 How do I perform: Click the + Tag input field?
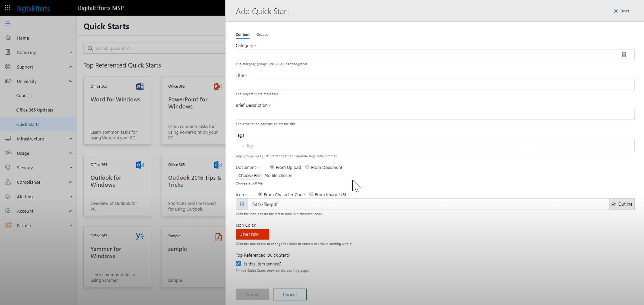point(435,145)
